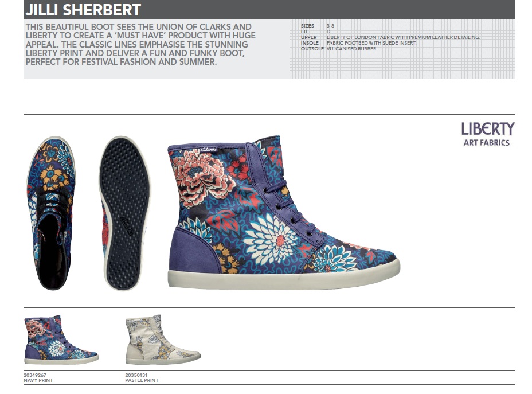Click the INSOLE specification row
Viewport: 532px width, 394px height.
pos(358,43)
